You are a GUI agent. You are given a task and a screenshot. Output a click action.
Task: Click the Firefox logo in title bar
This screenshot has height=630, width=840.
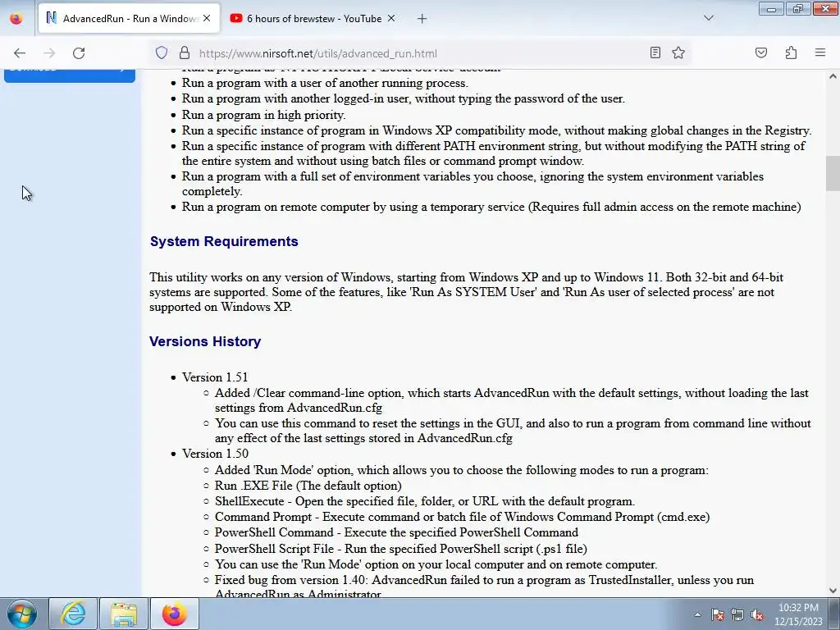point(16,19)
